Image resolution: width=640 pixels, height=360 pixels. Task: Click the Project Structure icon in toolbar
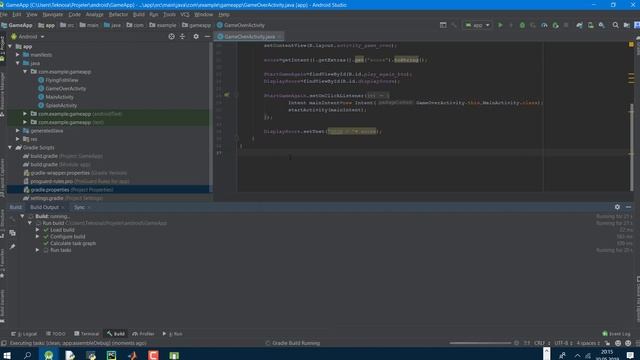(627, 25)
